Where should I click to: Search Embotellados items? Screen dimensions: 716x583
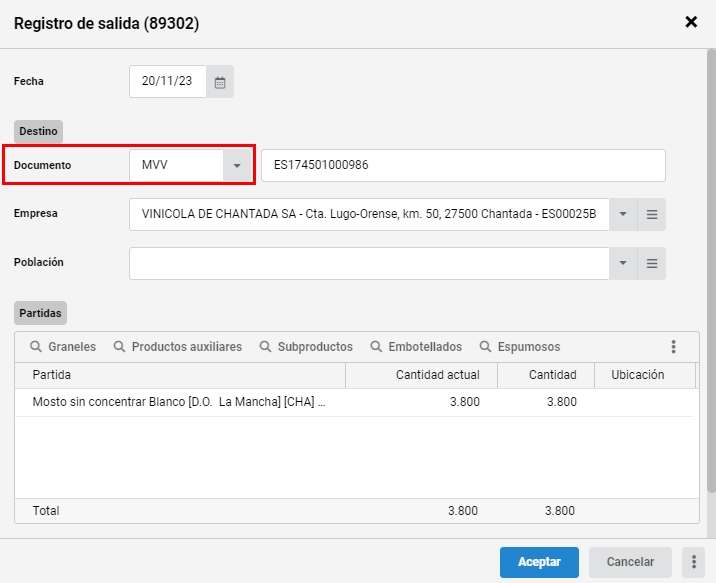[x=416, y=347]
